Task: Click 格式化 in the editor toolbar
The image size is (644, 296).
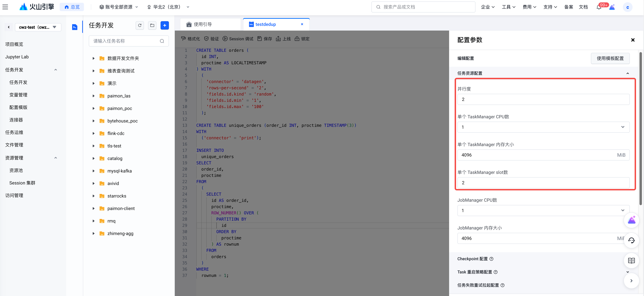Action: [x=191, y=39]
